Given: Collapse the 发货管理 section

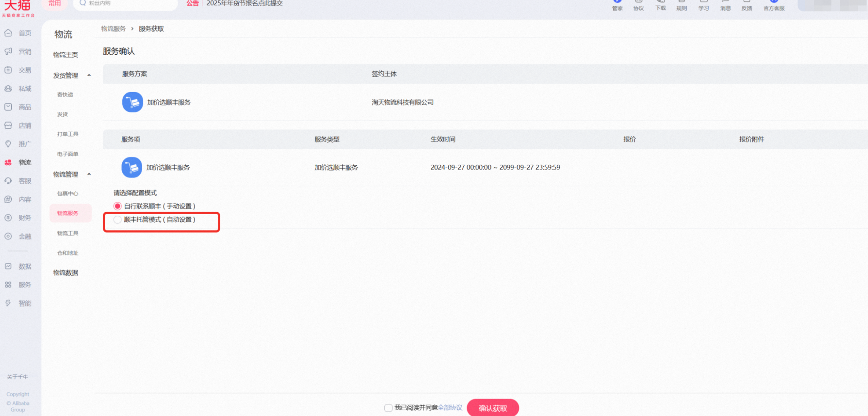Looking at the screenshot, I should [89, 75].
